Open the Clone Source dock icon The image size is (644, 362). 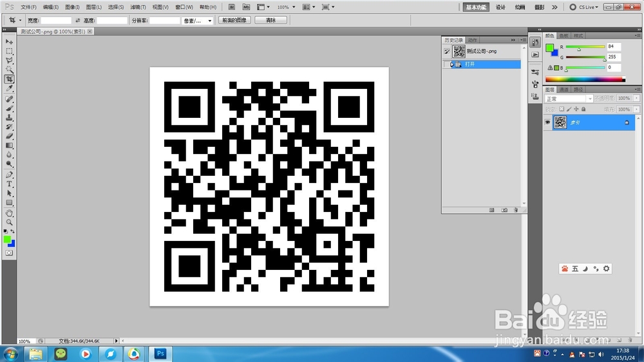point(535,97)
